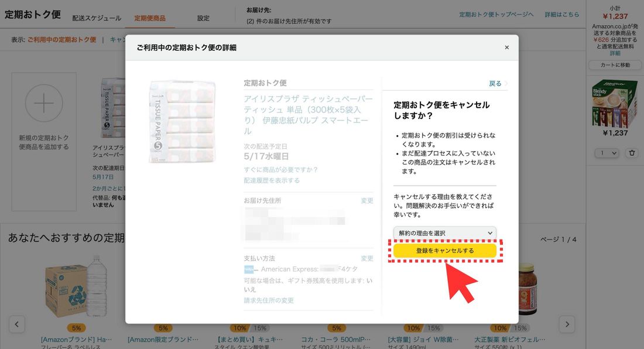The height and width of the screenshot is (349, 644).
Task: Click the Blendy stick product thumbnail in cart
Action: (x=615, y=102)
